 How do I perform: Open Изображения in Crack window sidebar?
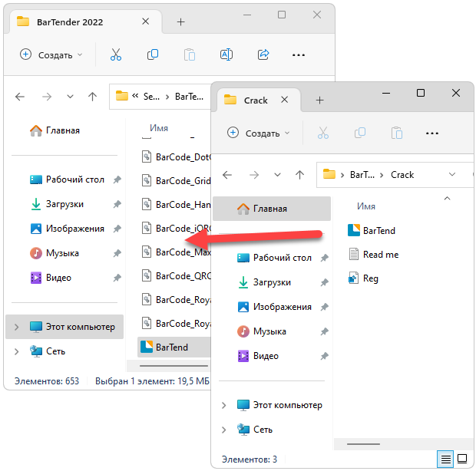tap(282, 307)
